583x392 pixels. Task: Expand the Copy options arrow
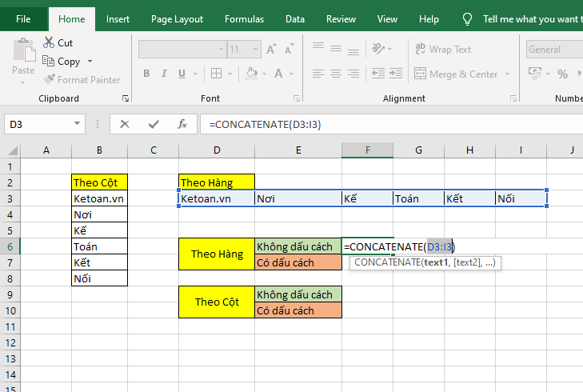[x=90, y=62]
